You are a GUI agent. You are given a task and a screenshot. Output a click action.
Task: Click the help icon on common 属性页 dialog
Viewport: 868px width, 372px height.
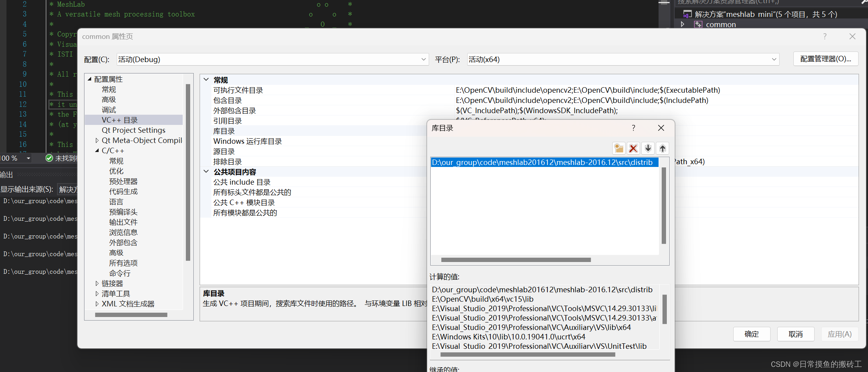click(824, 36)
